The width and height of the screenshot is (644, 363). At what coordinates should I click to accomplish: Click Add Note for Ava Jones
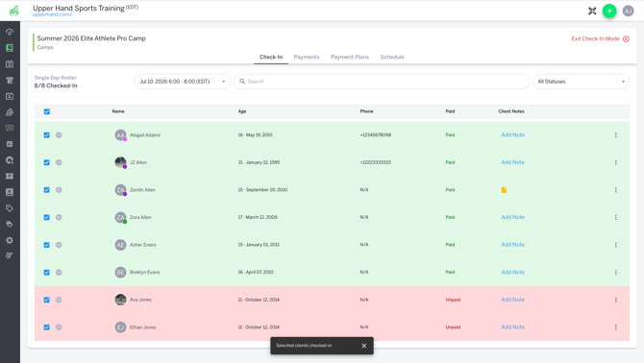(512, 300)
